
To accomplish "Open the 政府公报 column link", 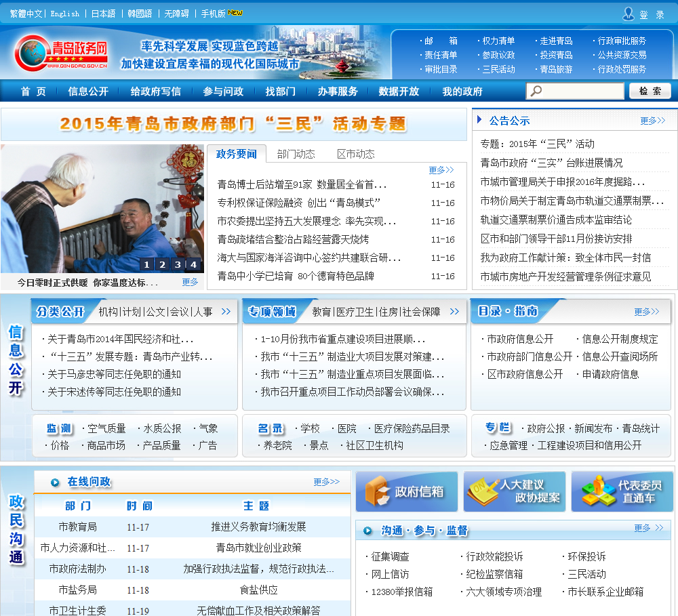I will coord(546,428).
